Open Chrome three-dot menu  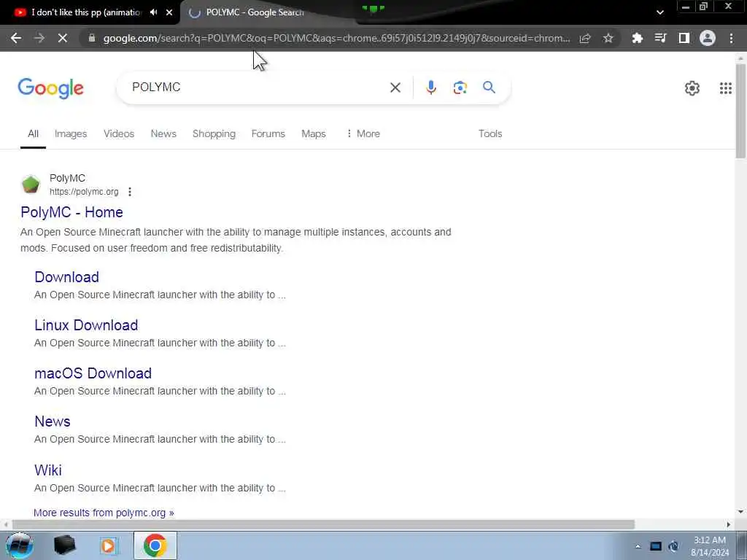click(x=731, y=38)
